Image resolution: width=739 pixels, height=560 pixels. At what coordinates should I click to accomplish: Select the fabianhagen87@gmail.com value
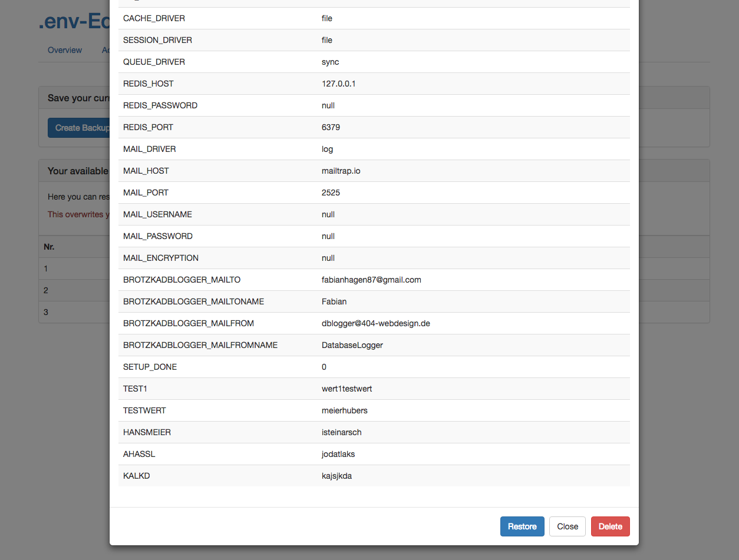[x=371, y=280]
